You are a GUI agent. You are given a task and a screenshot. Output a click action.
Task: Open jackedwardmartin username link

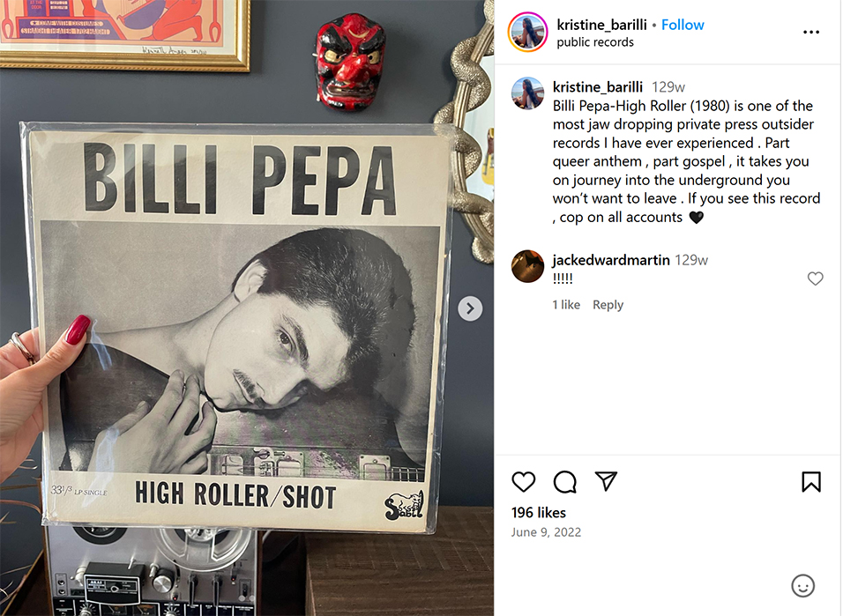(x=610, y=260)
